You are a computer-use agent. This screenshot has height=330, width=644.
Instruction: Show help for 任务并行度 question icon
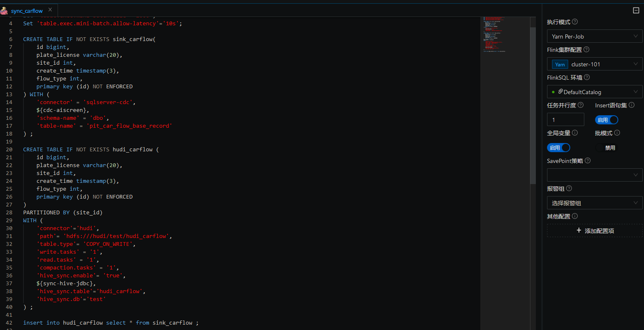tap(581, 105)
